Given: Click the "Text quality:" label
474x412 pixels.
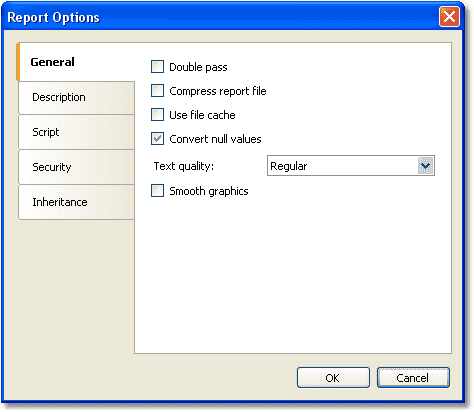Looking at the screenshot, I should [x=184, y=166].
